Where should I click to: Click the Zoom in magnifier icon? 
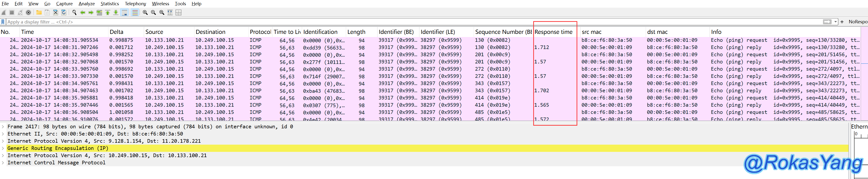coord(145,12)
